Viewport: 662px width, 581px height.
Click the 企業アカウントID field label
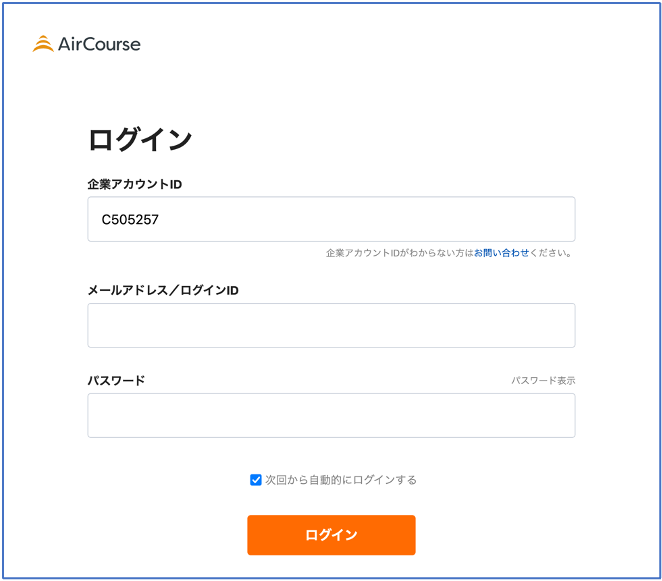pyautogui.click(x=135, y=184)
